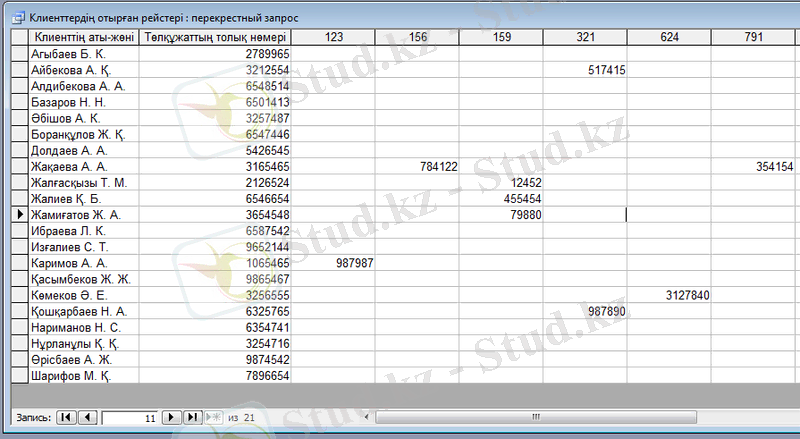Screen dimensions: 800x439
Task: Click cell 'Қасымбеков Ж. Ж.'
Action: (84, 279)
